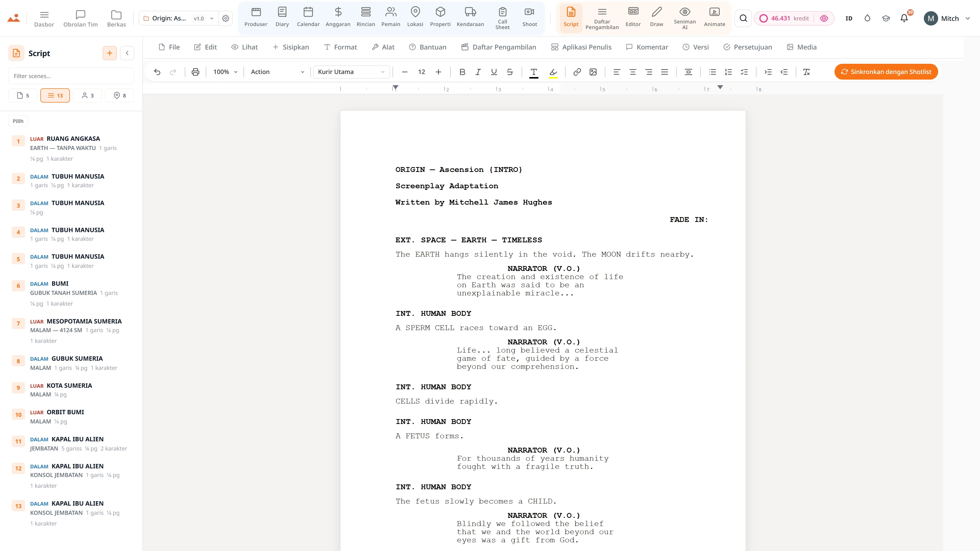
Task: Clear formatting with the Tx icon
Action: click(x=806, y=72)
